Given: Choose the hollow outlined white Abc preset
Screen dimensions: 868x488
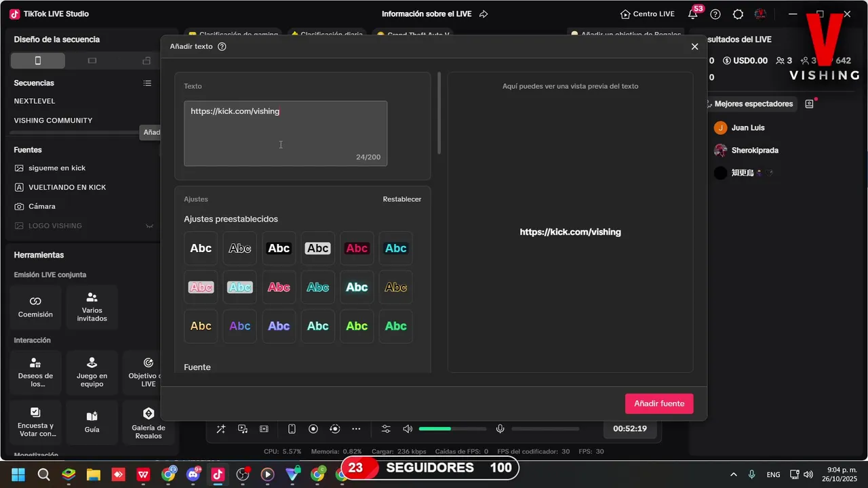Looking at the screenshot, I should 240,248.
